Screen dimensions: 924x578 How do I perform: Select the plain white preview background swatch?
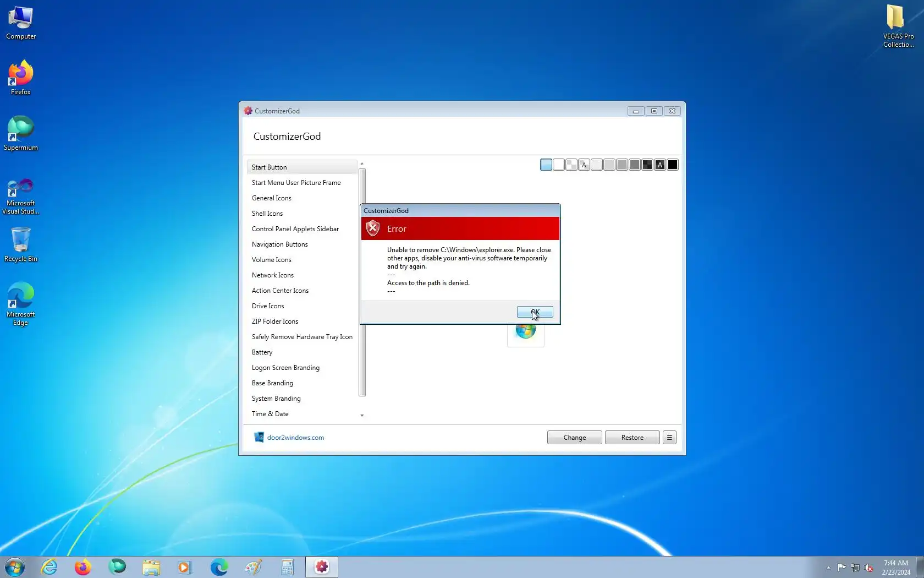click(x=559, y=165)
